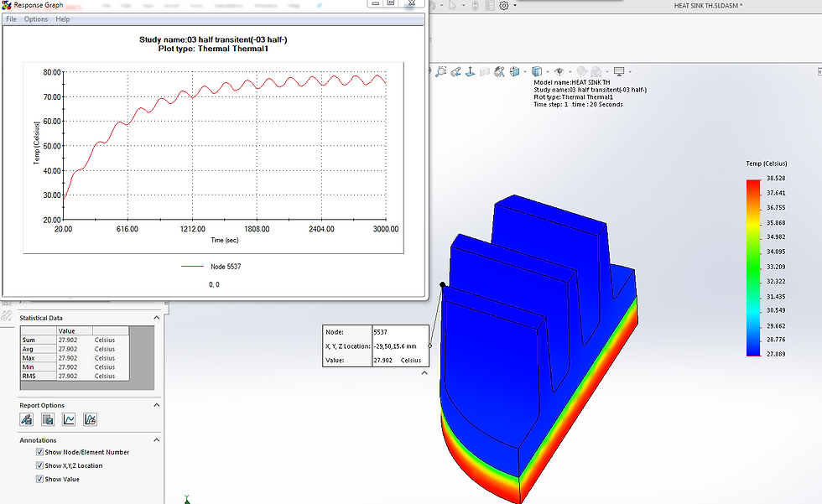Open the File menu in Response Graph

(11, 18)
